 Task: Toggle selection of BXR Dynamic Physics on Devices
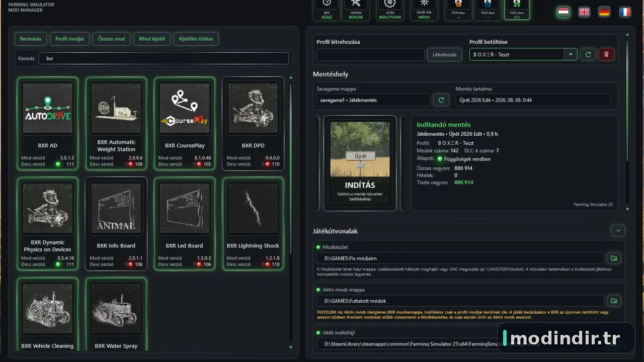[x=48, y=224]
